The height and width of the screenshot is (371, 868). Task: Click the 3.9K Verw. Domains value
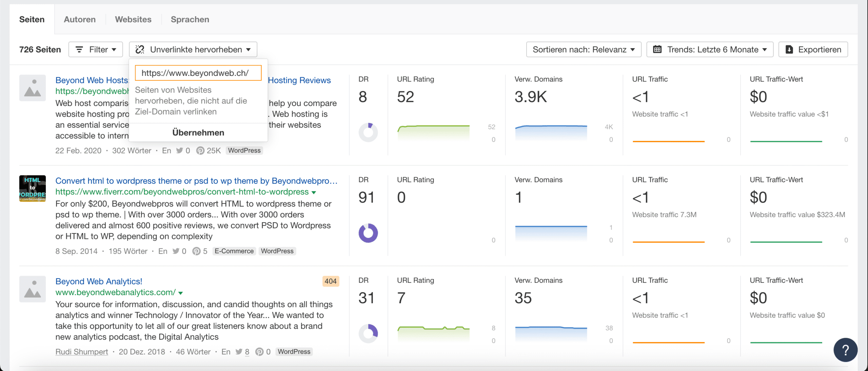[531, 97]
